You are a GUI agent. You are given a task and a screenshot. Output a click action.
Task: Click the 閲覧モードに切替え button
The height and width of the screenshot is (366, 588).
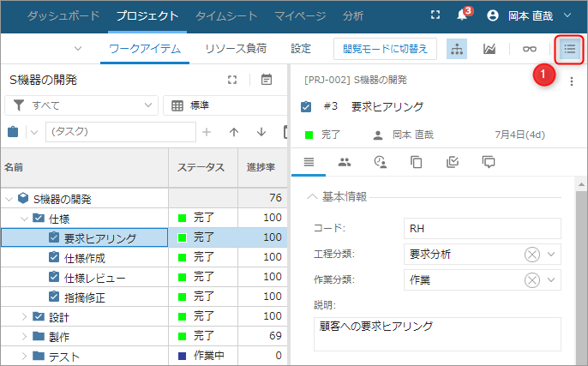pos(385,49)
